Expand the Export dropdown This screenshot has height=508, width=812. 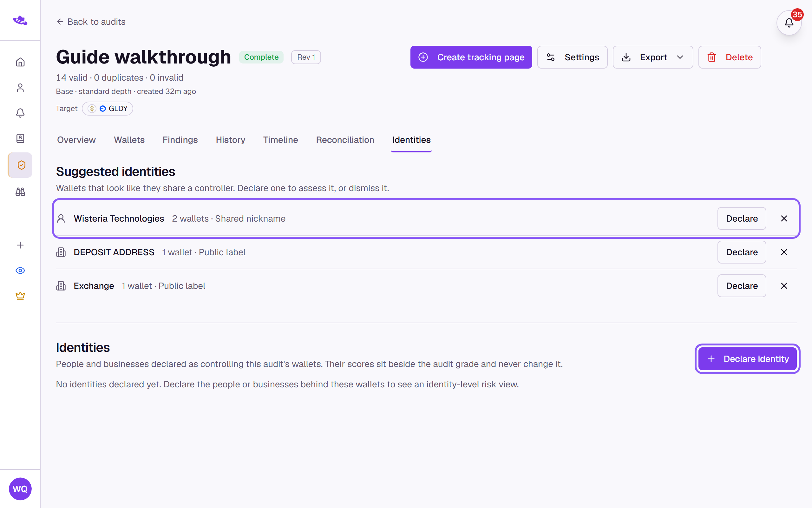click(x=653, y=57)
